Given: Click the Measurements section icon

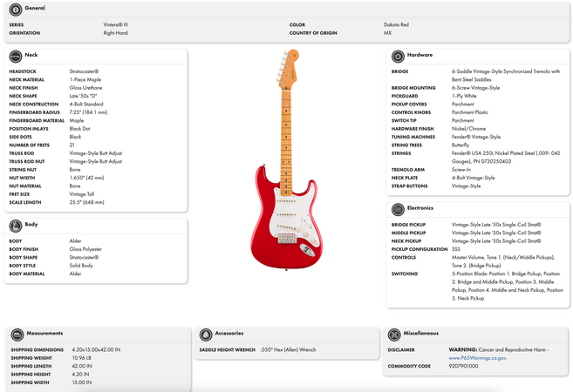Looking at the screenshot, I should [17, 334].
